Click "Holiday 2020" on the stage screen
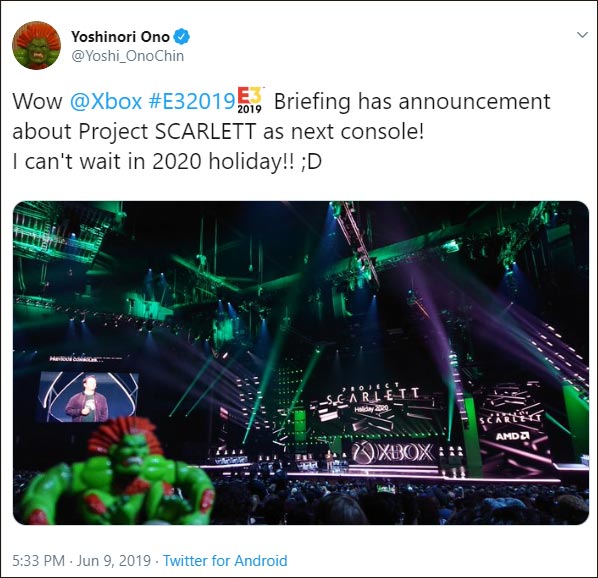598x578 pixels. click(371, 408)
